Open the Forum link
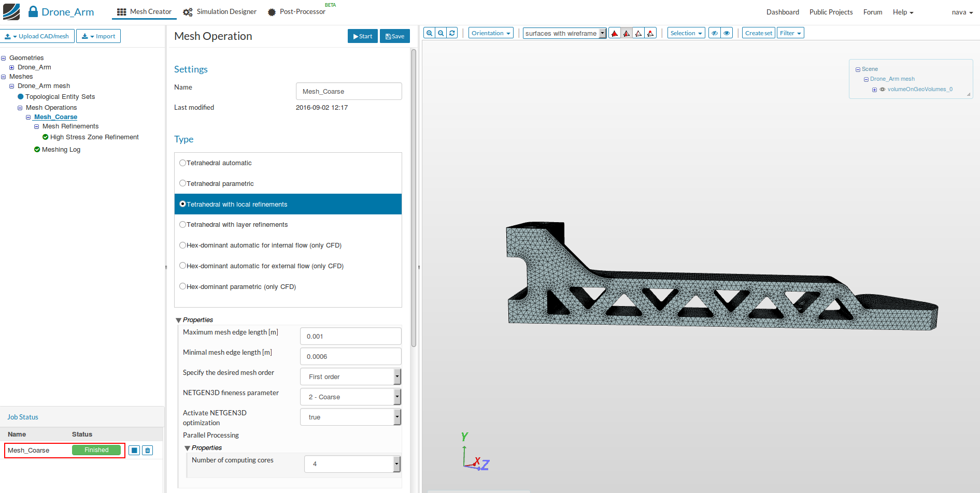Viewport: 980px width, 493px height. [x=873, y=12]
